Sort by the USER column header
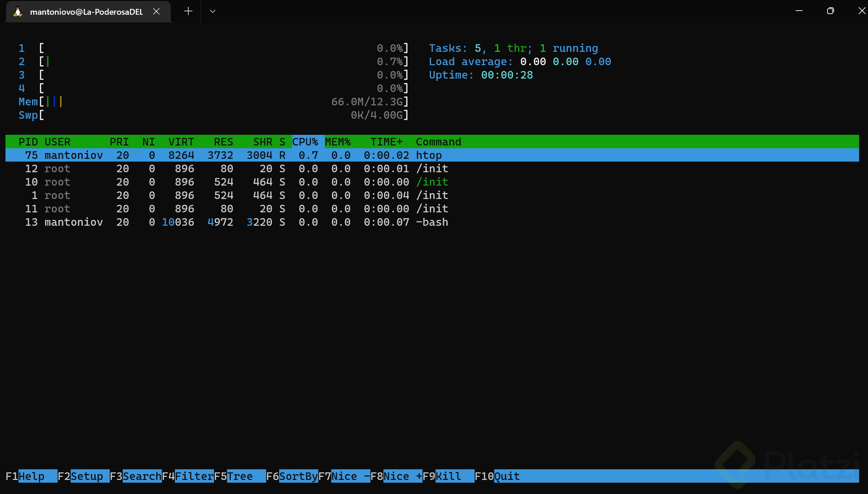The width and height of the screenshot is (868, 494). click(x=58, y=142)
